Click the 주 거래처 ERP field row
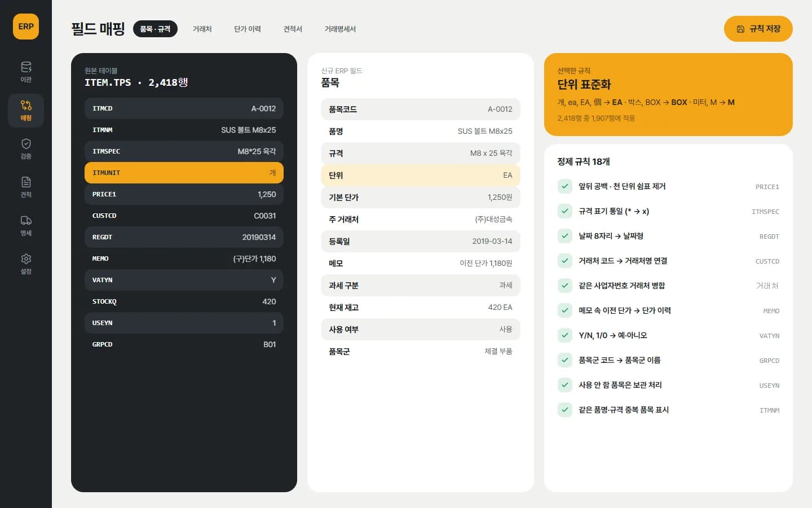The height and width of the screenshot is (508, 812). coord(421,219)
